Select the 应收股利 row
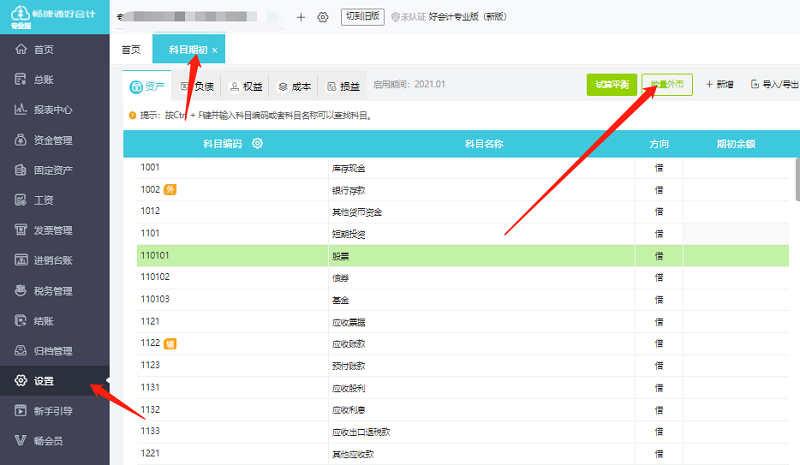This screenshot has height=465, width=800. (463, 388)
